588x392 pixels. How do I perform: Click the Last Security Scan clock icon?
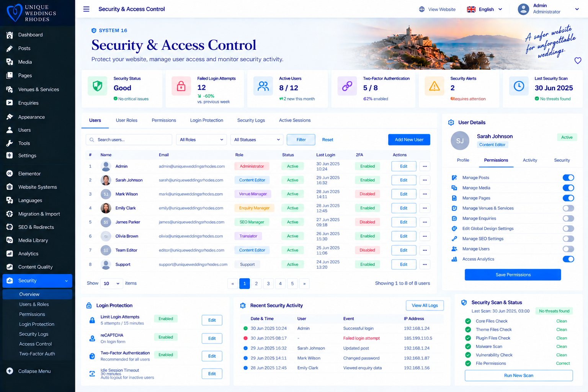click(x=519, y=86)
